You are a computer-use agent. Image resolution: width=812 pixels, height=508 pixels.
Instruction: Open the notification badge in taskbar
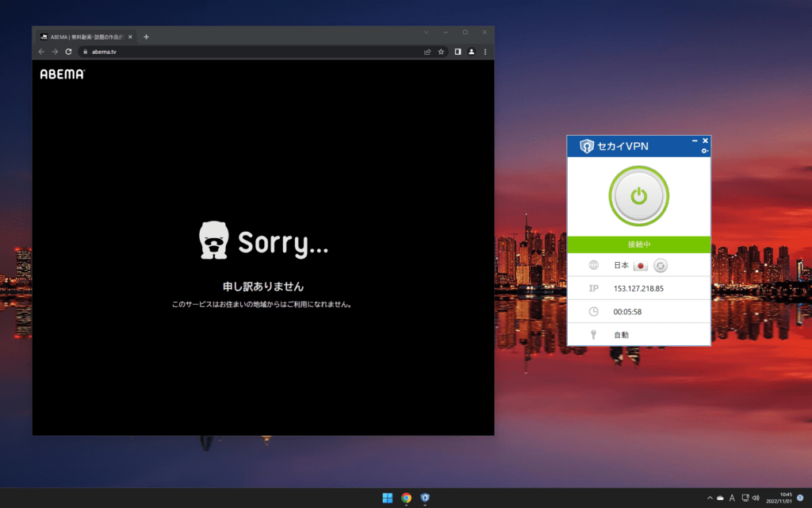click(800, 498)
